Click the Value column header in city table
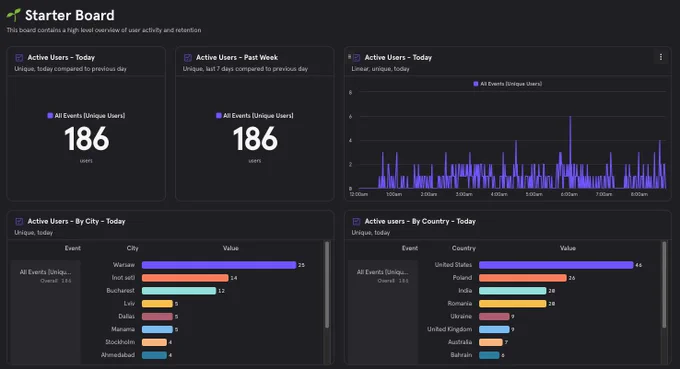680x369 pixels. click(231, 248)
